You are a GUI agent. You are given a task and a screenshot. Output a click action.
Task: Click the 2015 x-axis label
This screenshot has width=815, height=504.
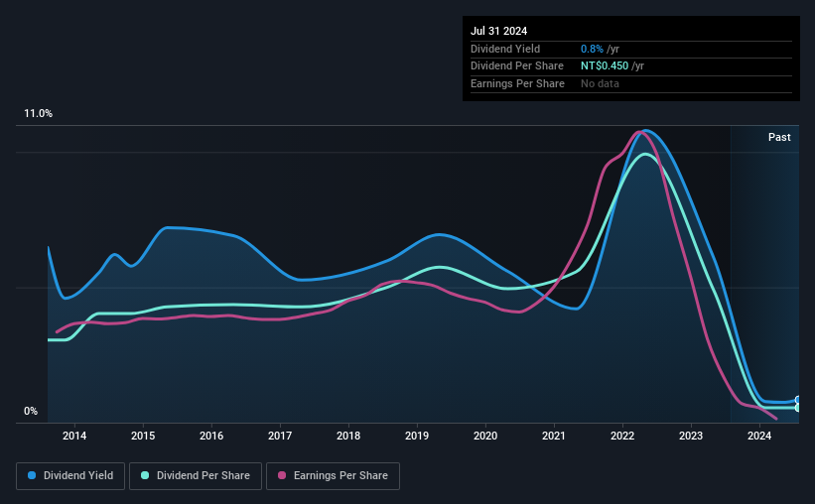[143, 436]
